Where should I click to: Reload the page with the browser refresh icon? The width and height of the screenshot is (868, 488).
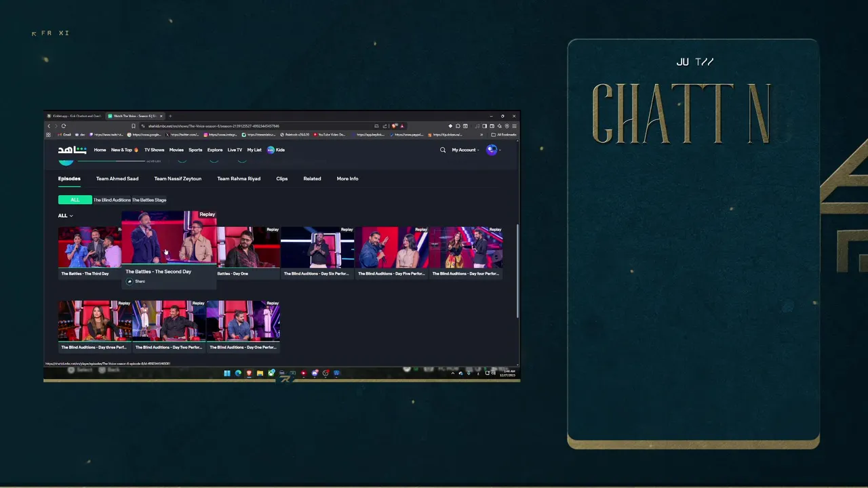pos(64,126)
